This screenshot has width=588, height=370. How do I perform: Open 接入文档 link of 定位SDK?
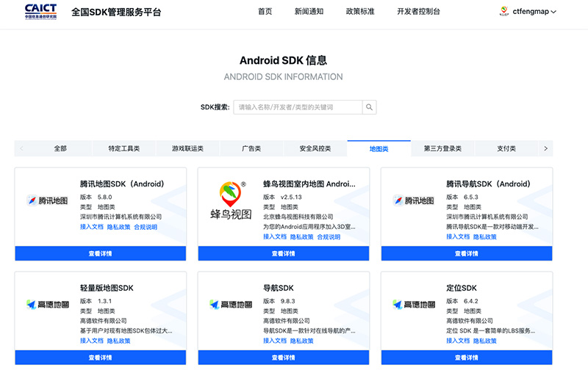[458, 341]
